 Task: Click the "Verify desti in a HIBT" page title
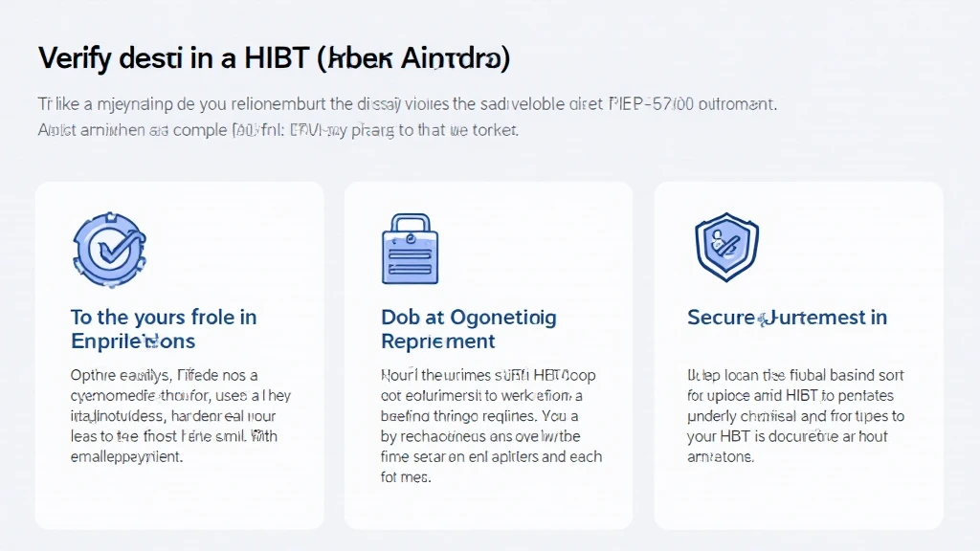[174, 58]
